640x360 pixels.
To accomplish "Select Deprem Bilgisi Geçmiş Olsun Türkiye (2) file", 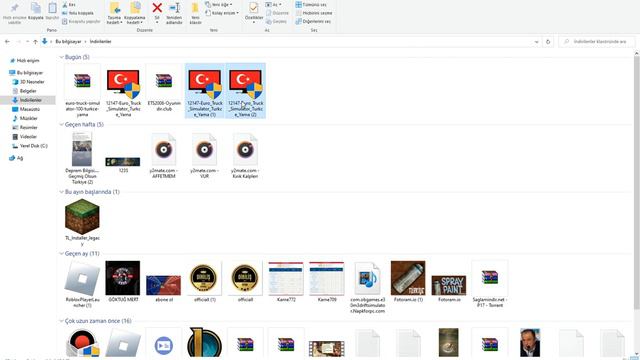I will coord(82,158).
